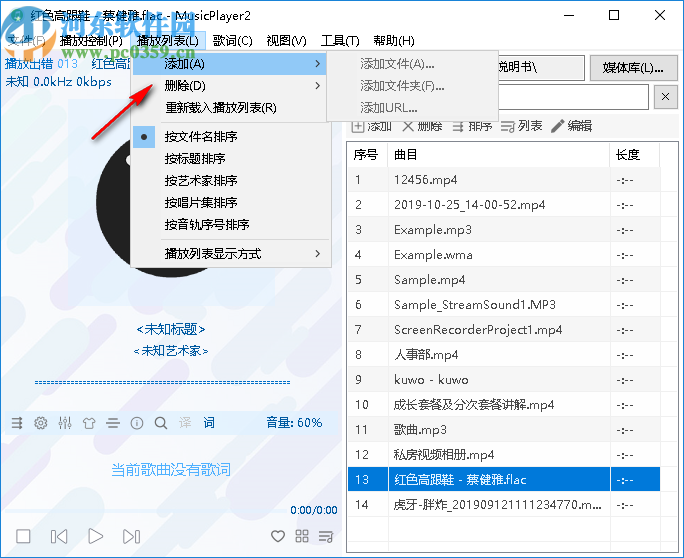
Task: Click 添加URL... submenu entry
Action: coord(412,107)
